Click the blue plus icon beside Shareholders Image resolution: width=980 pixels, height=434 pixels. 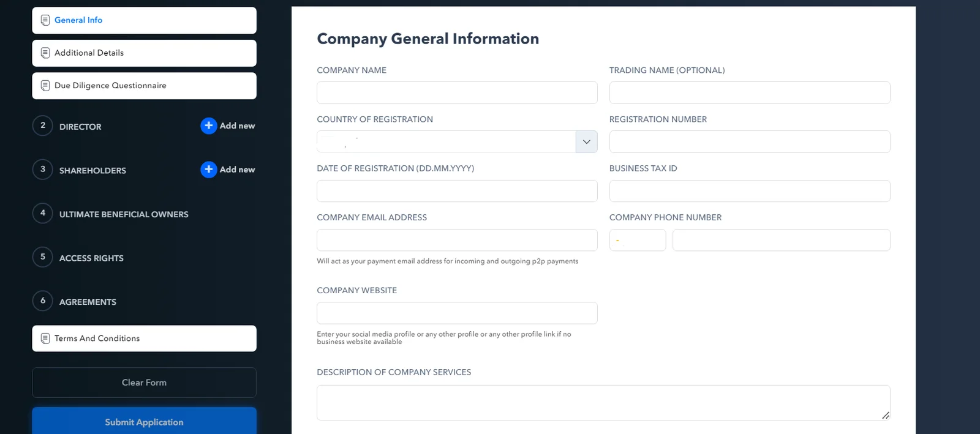tap(209, 170)
